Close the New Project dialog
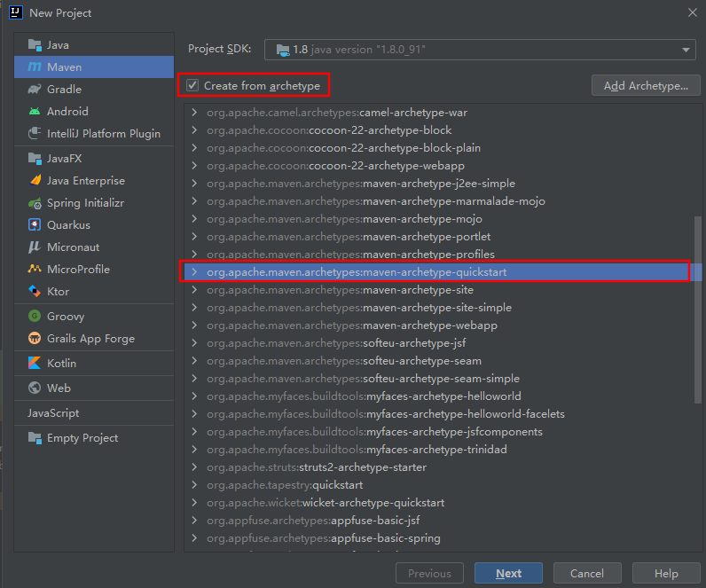706x588 pixels. [x=693, y=12]
